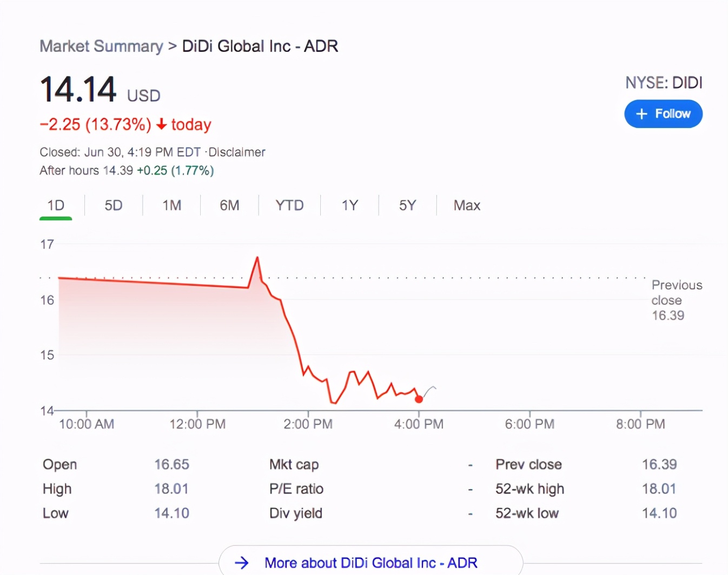Screen dimensions: 728x575
Task: Switch to the 5D chart tab
Action: point(114,205)
